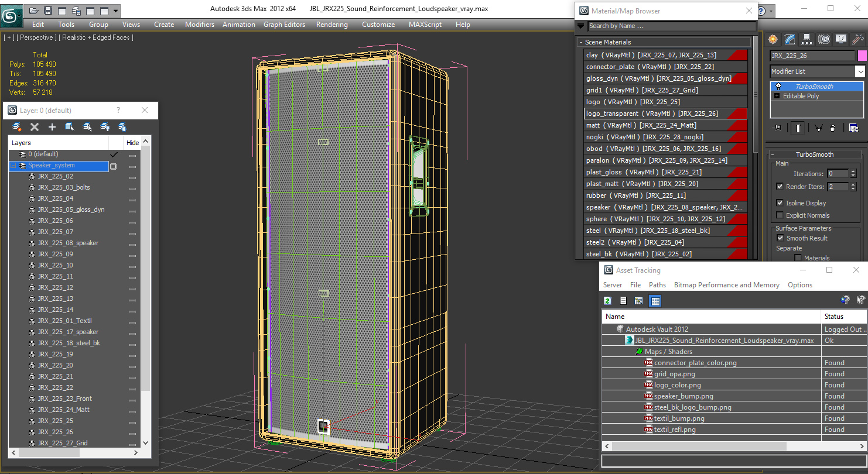Image resolution: width=868 pixels, height=474 pixels.
Task: Switch Asset Tracking to Tree View icon
Action: point(639,301)
